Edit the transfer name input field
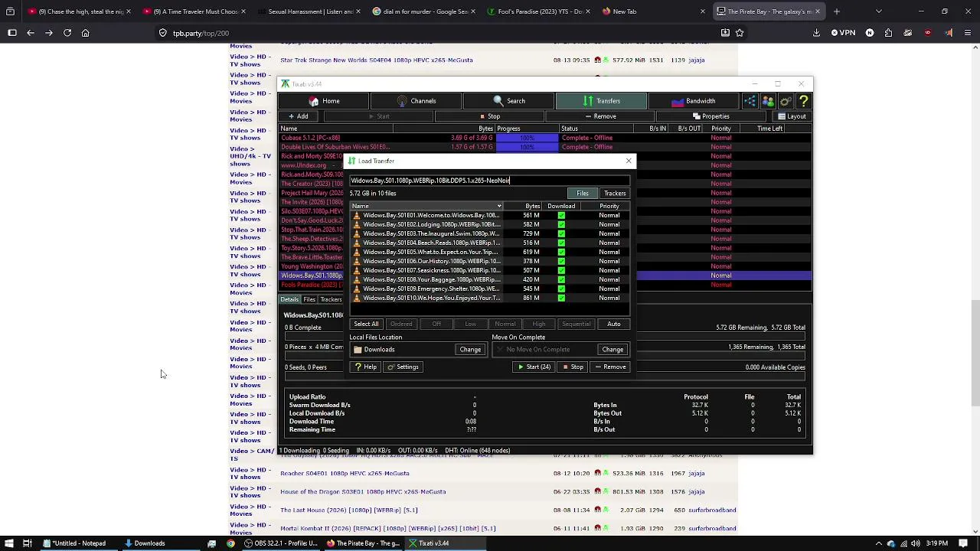This screenshot has height=551, width=980. coord(489,181)
